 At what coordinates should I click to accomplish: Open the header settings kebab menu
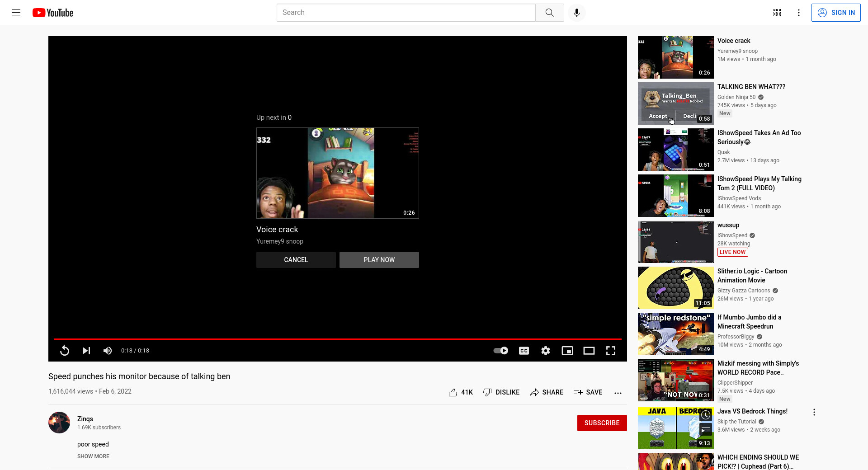pos(798,13)
